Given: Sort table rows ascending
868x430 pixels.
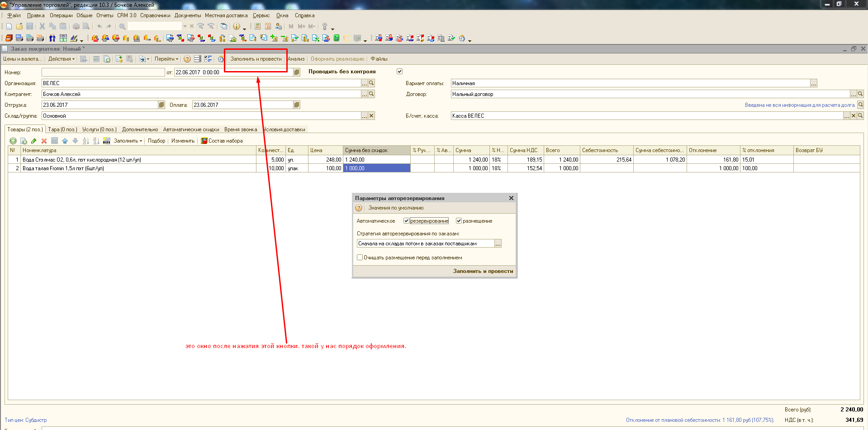Looking at the screenshot, I should tap(85, 141).
